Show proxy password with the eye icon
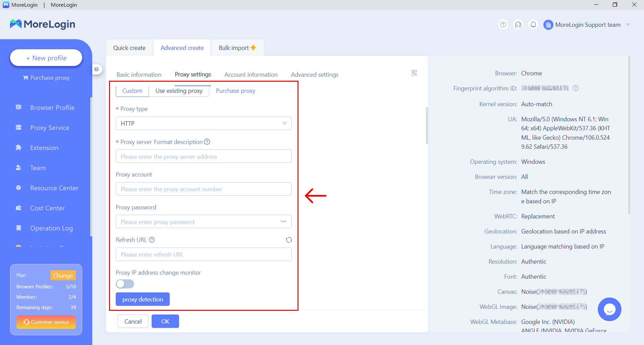644x345 pixels. (x=283, y=222)
